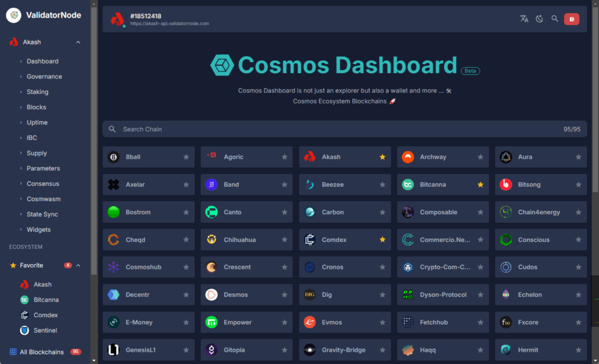This screenshot has width=599, height=364.
Task: Open the red wallet button in header
Action: point(572,19)
